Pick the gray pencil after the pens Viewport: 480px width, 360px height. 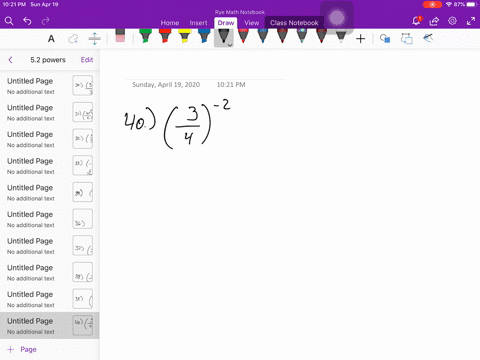click(341, 37)
